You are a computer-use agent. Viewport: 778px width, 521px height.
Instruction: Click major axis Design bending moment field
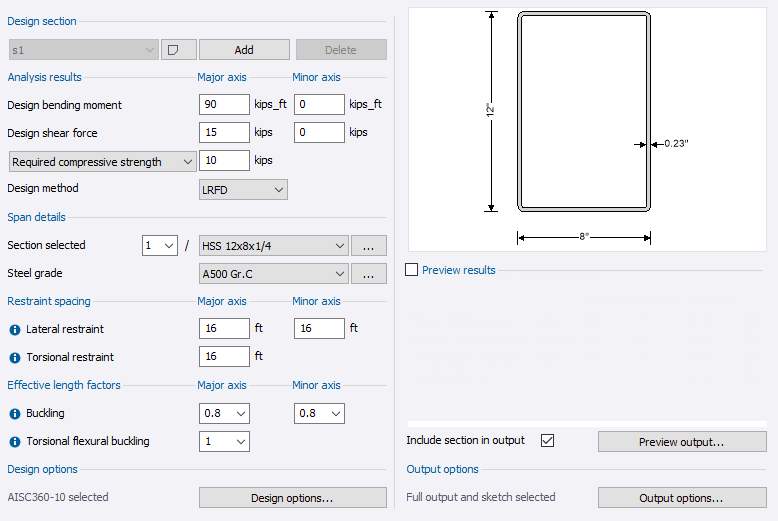tap(224, 104)
